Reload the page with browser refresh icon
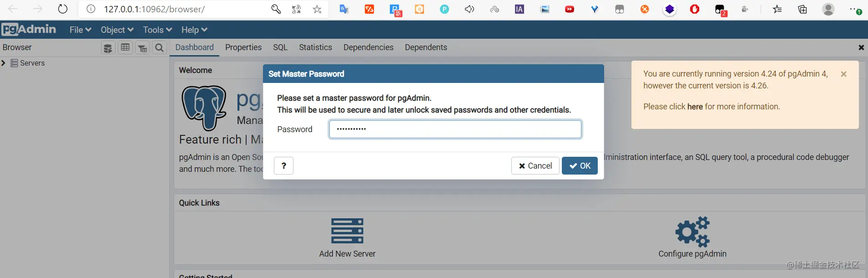 tap(63, 9)
